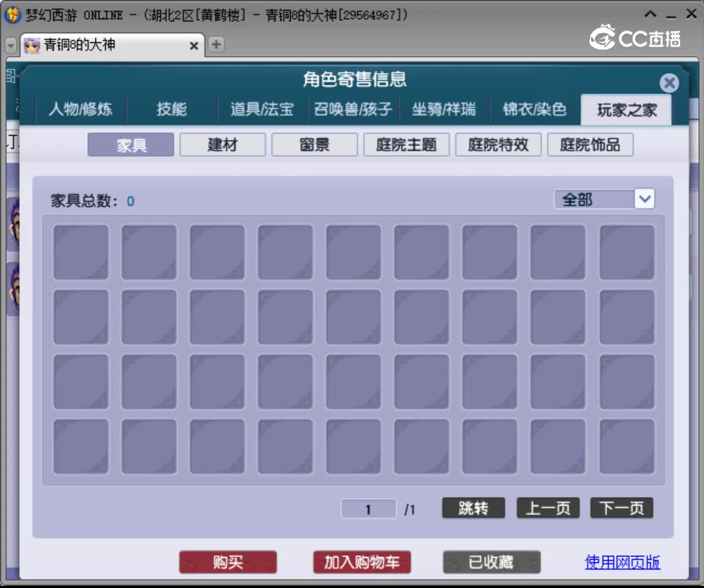Click 加入购物车 add to cart button
The height and width of the screenshot is (588, 704).
(x=362, y=562)
